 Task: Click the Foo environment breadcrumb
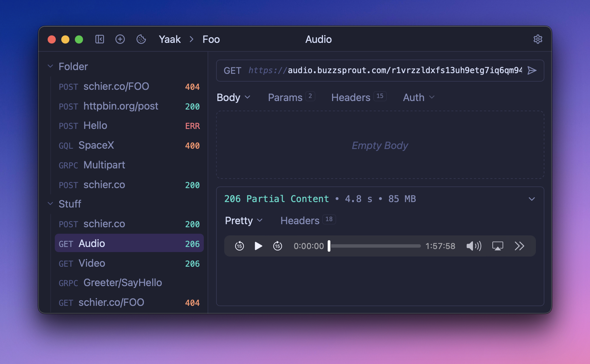[211, 39]
